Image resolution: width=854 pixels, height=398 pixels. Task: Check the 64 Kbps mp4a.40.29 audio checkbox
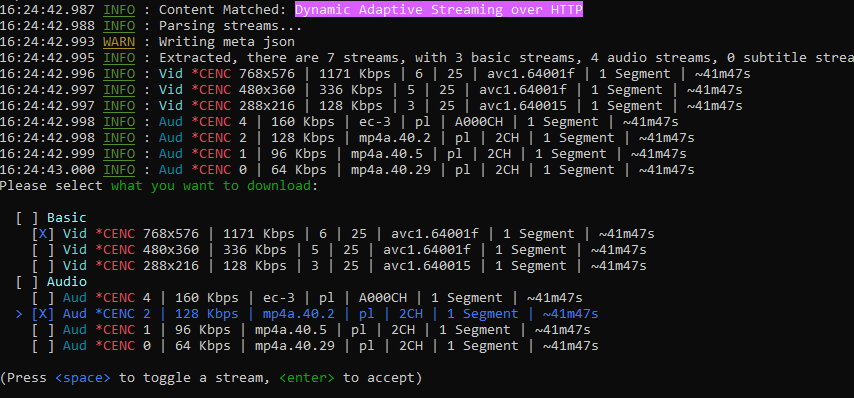pos(43,346)
